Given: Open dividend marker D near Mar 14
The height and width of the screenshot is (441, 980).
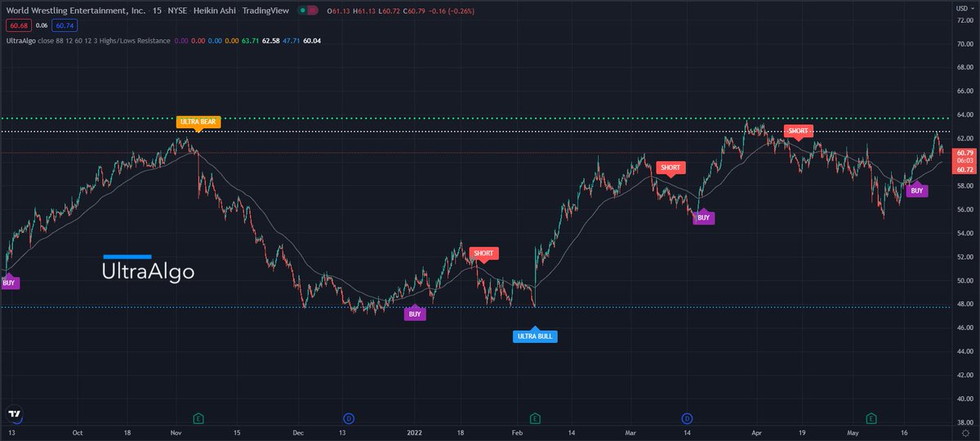Looking at the screenshot, I should coord(687,419).
